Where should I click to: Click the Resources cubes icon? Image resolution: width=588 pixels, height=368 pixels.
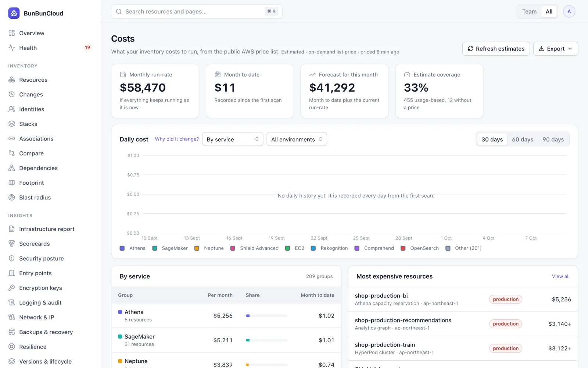pos(12,80)
